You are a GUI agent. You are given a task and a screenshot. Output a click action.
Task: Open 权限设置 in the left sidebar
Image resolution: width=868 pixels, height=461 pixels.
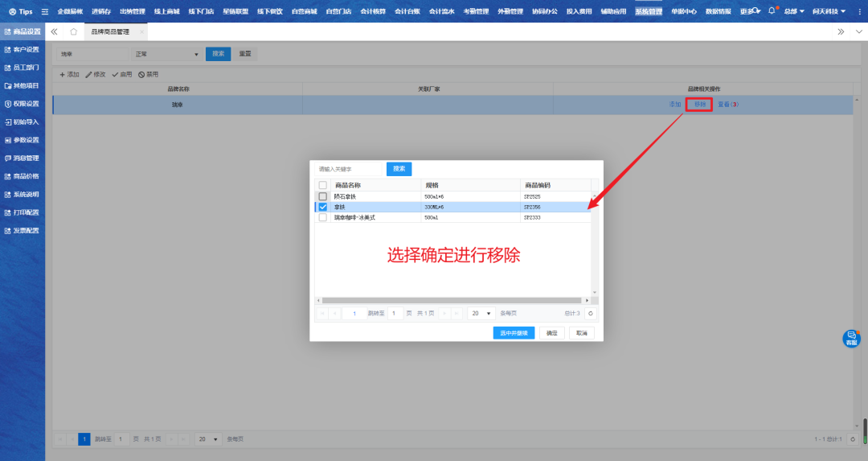pos(22,104)
